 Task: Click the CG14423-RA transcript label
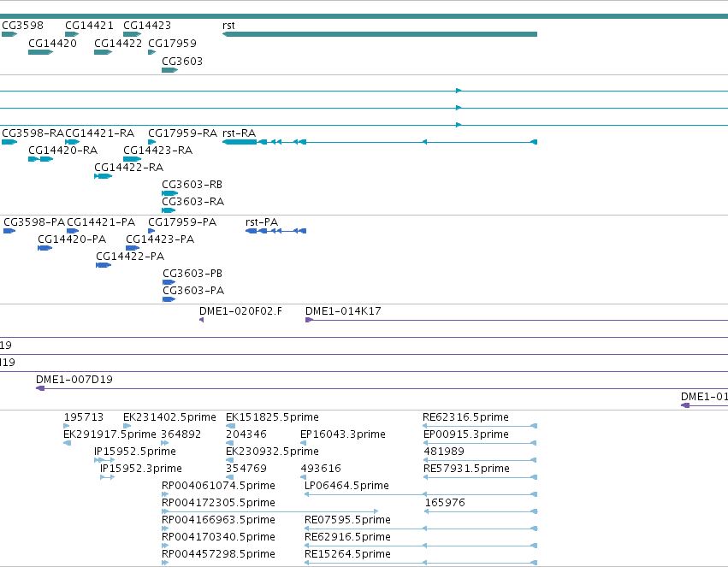tap(158, 151)
